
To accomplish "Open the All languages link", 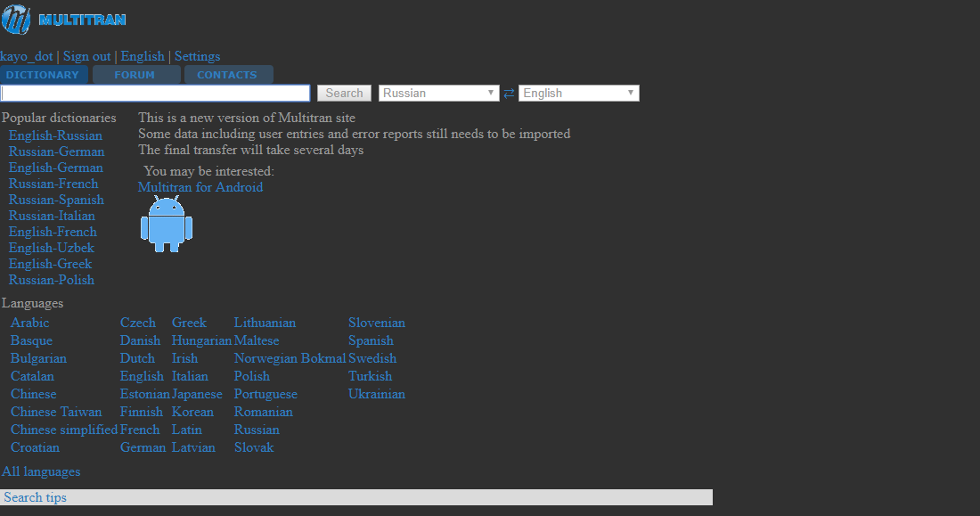I will (x=41, y=471).
